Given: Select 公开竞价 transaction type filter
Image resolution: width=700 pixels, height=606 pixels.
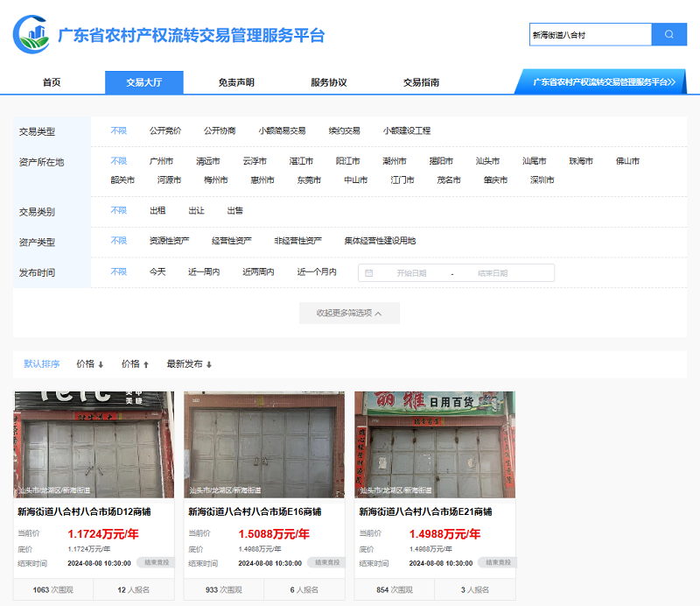Looking at the screenshot, I should click(x=164, y=130).
